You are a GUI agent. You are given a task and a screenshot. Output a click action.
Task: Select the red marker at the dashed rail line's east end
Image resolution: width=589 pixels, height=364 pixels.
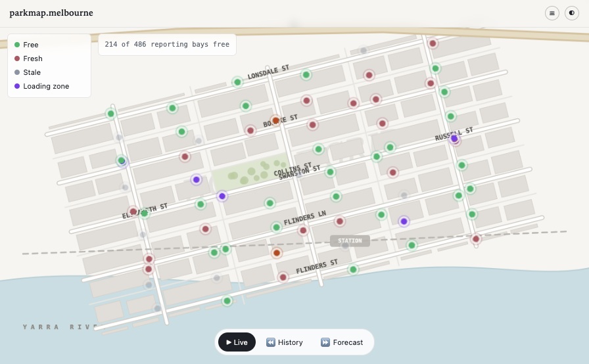coord(476,239)
